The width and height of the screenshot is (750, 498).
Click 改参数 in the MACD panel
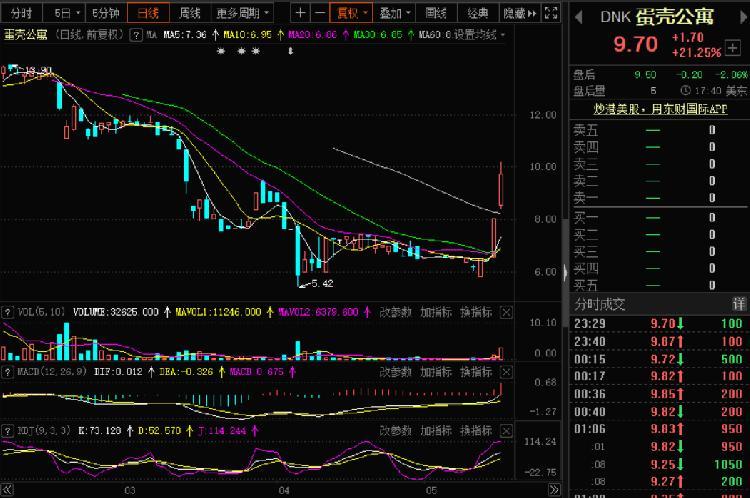coord(396,371)
